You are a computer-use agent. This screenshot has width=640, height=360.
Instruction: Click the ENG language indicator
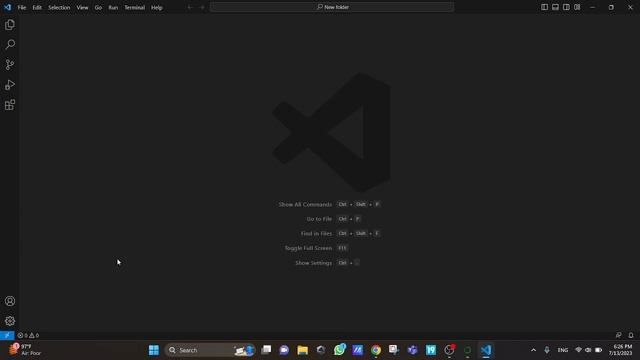coord(562,350)
